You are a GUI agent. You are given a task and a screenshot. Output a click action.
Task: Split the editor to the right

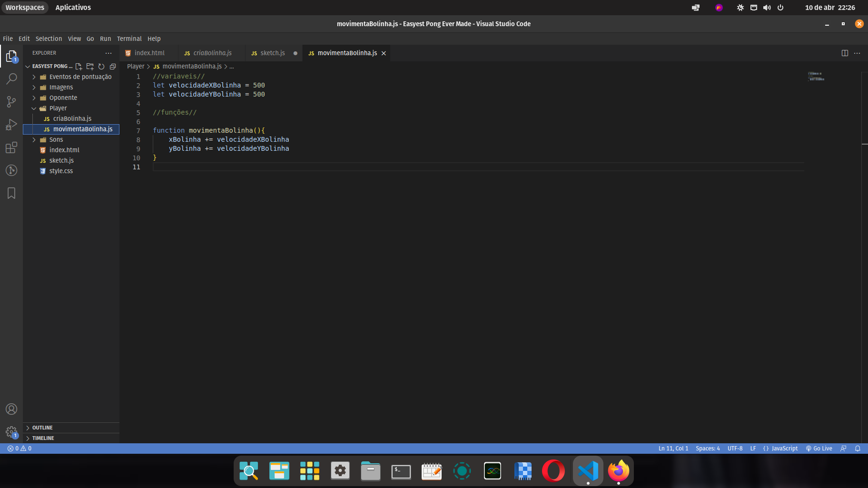click(845, 53)
